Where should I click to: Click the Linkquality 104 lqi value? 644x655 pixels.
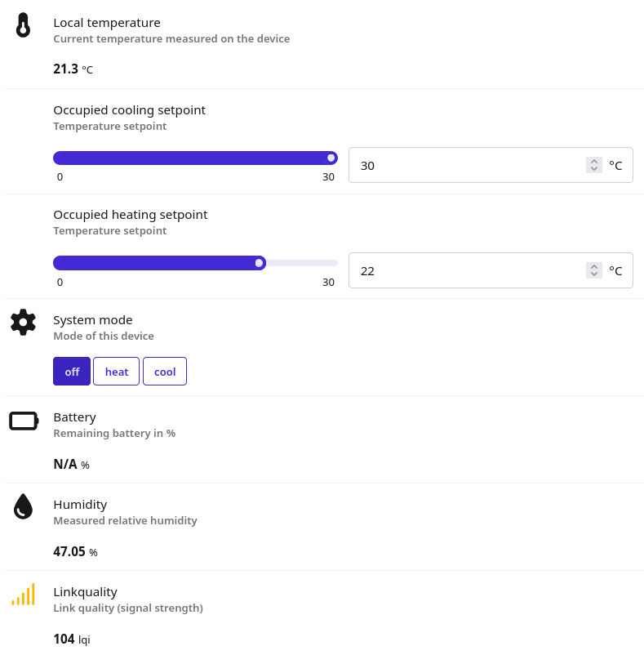click(71, 639)
